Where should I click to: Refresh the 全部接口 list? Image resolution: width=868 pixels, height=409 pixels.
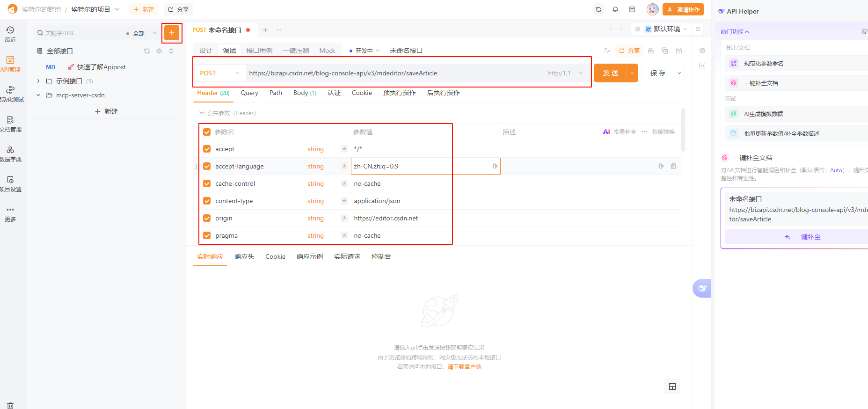[147, 51]
